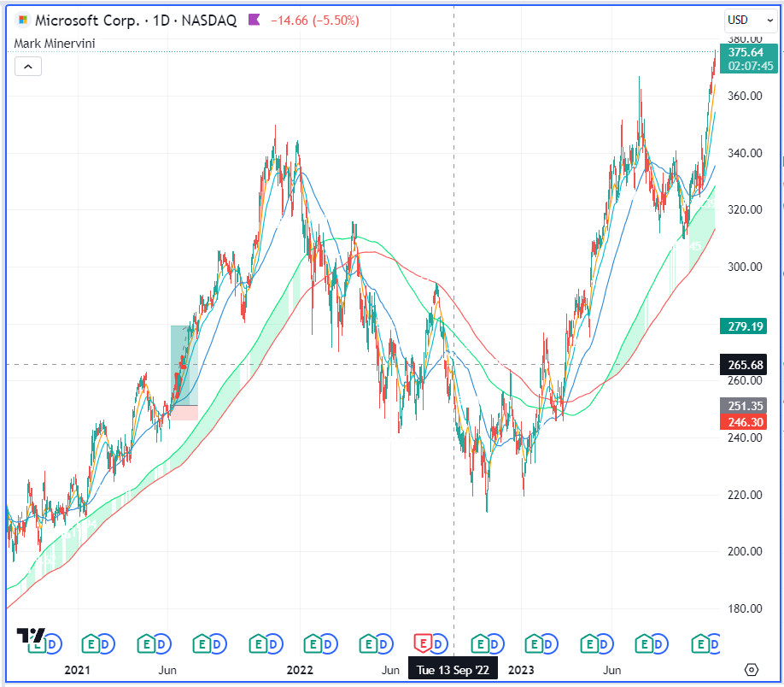The image size is (784, 687).
Task: Click the rightmost dividend D icon
Action: pyautogui.click(x=714, y=643)
